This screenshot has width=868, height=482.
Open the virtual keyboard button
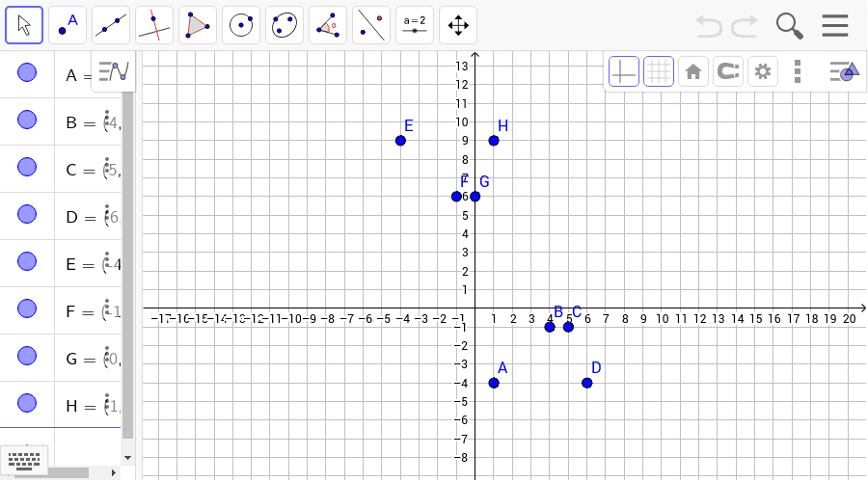pos(24,461)
